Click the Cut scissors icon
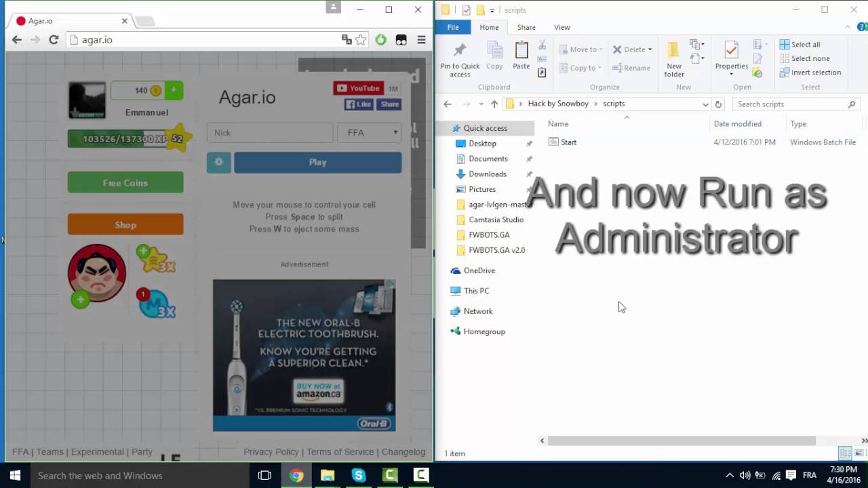 click(542, 45)
